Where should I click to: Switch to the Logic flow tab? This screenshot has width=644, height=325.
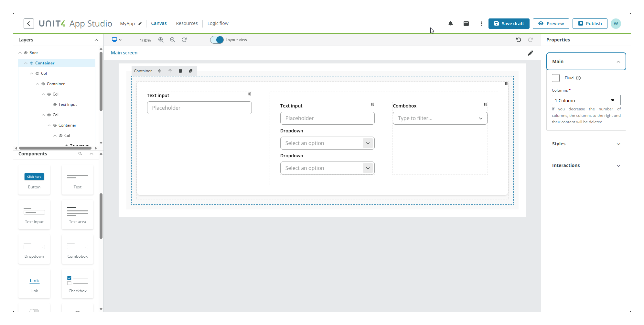218,23
